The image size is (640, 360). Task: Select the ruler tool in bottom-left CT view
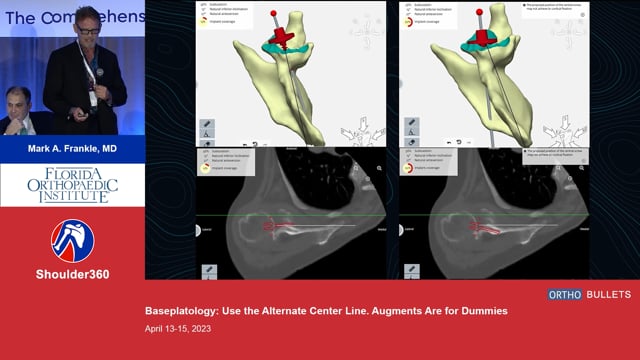[x=209, y=269]
